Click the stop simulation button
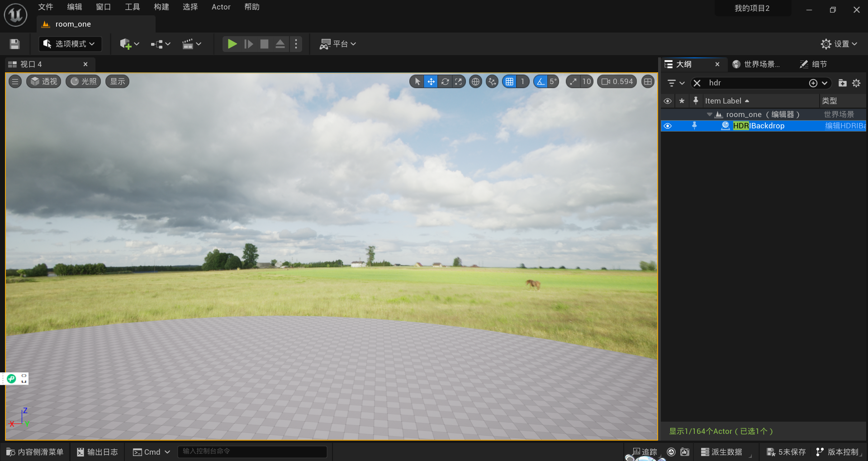The width and height of the screenshot is (868, 461). [x=264, y=44]
